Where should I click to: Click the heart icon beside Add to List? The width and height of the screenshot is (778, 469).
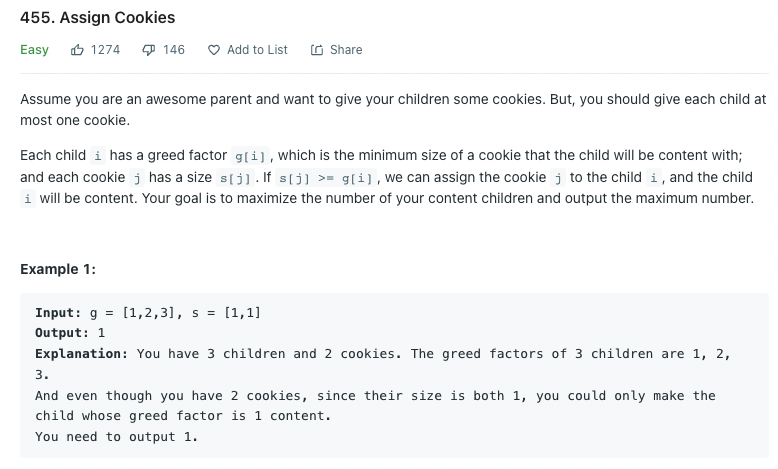click(x=214, y=50)
